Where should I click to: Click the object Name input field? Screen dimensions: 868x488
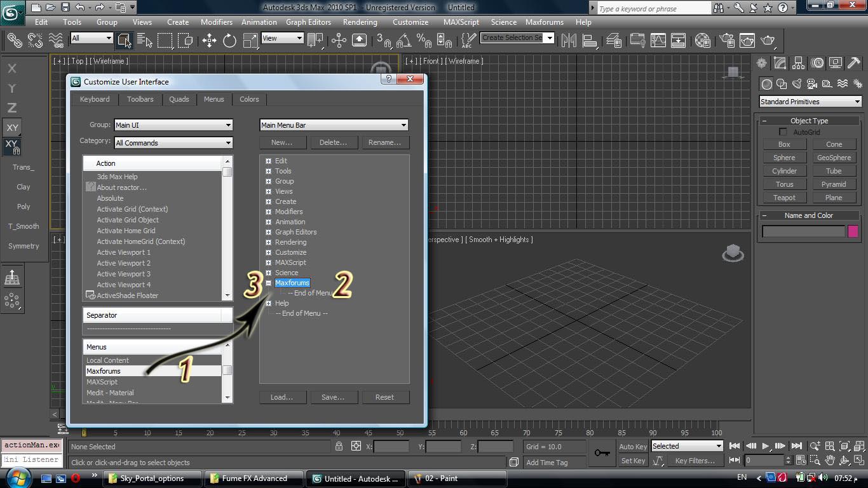(803, 231)
